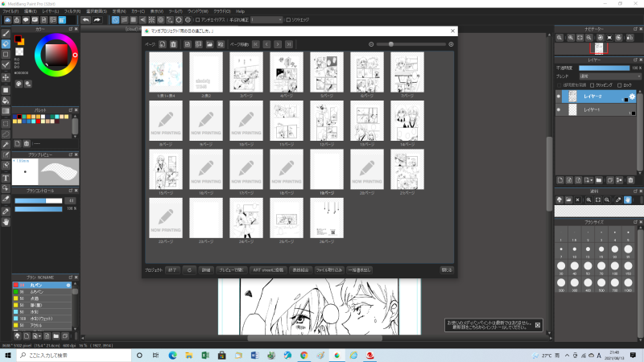Click thumbnail zoom-out icon in project dialog

(x=371, y=44)
